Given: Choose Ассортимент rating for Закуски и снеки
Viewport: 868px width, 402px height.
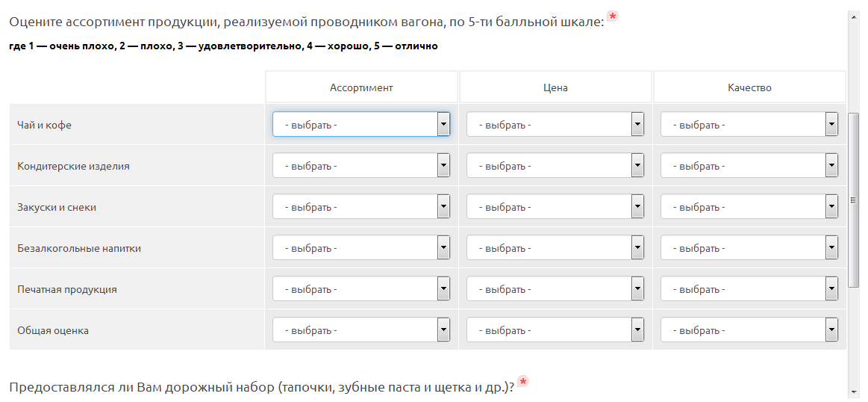Looking at the screenshot, I should point(361,207).
